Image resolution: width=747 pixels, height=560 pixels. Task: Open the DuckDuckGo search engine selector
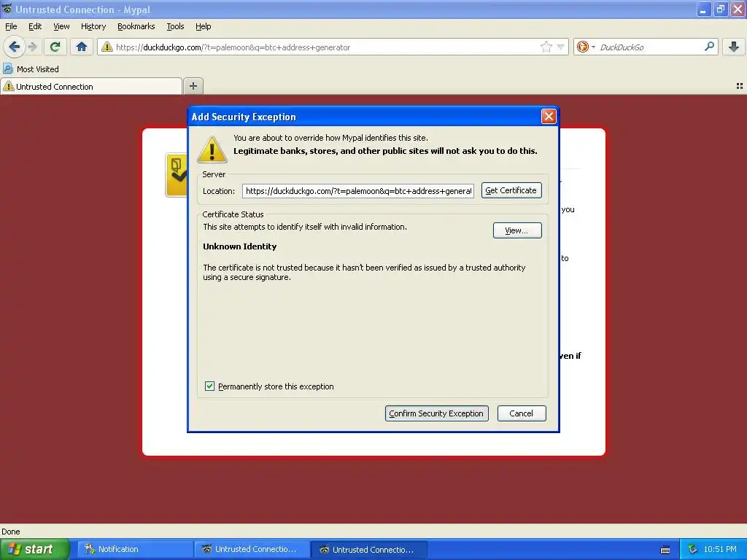(x=586, y=47)
